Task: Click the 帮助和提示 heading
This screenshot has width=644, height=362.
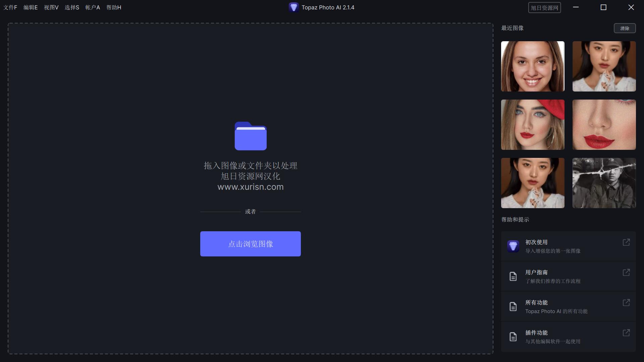Action: click(515, 220)
